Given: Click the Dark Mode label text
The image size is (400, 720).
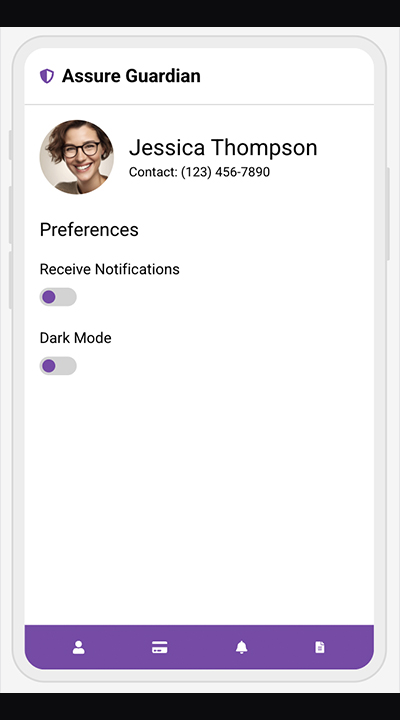Looking at the screenshot, I should coord(75,338).
